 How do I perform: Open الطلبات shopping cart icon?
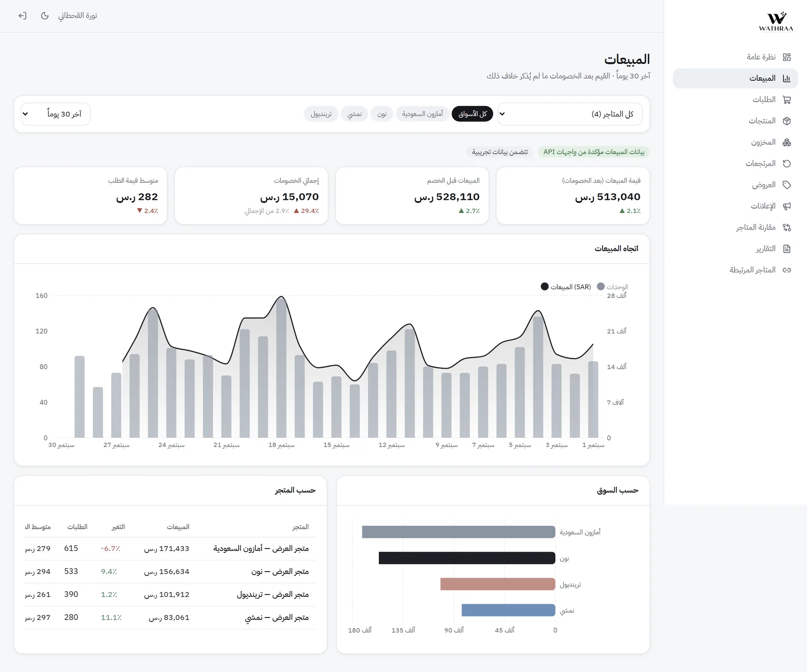787,100
